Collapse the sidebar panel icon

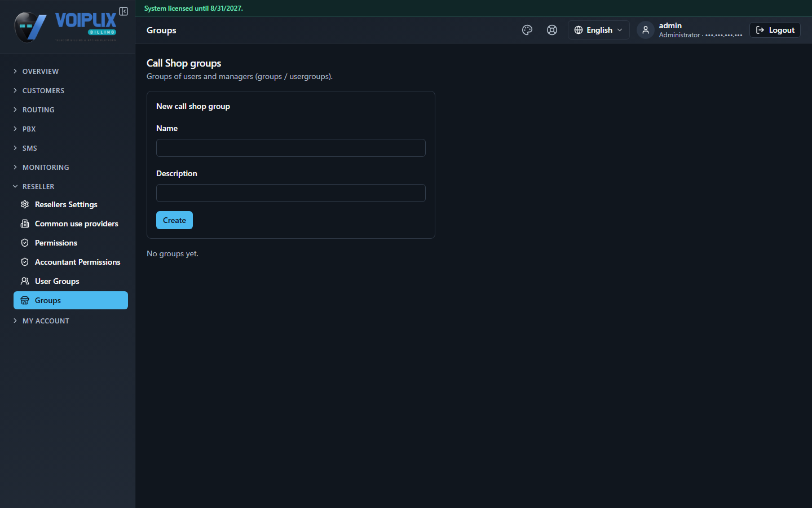[x=123, y=11]
